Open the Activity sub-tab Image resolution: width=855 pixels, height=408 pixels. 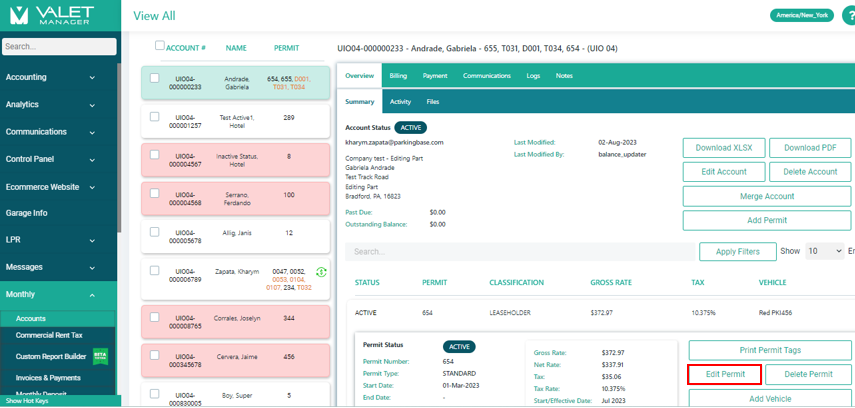click(400, 102)
